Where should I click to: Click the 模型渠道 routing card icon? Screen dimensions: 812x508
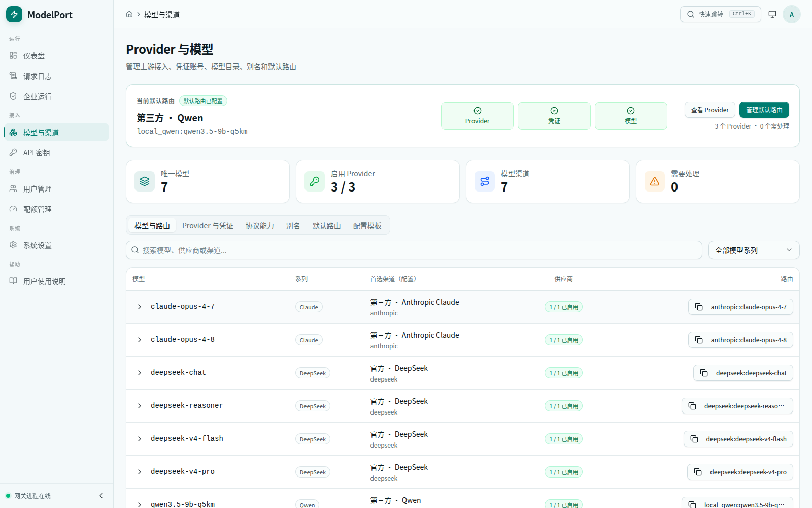pyautogui.click(x=485, y=181)
